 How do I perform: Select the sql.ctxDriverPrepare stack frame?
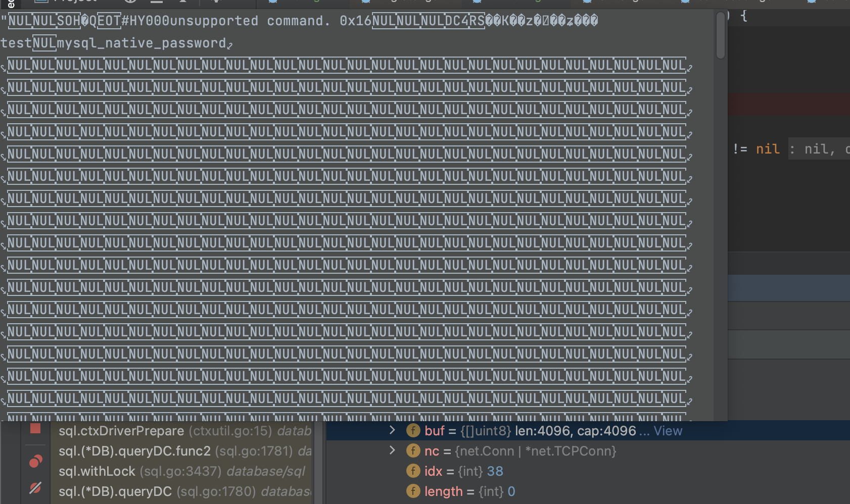121,431
